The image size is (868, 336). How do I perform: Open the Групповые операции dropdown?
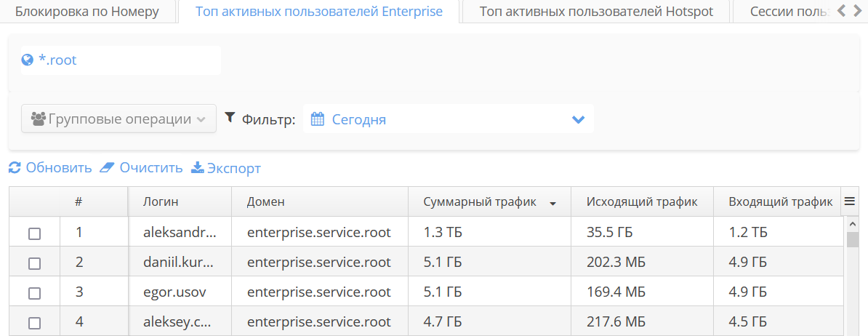coord(119,119)
